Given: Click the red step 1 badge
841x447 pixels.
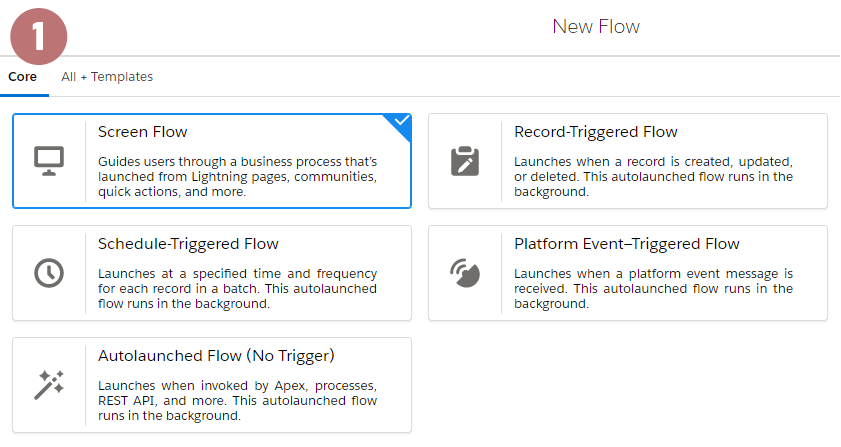Looking at the screenshot, I should [39, 36].
